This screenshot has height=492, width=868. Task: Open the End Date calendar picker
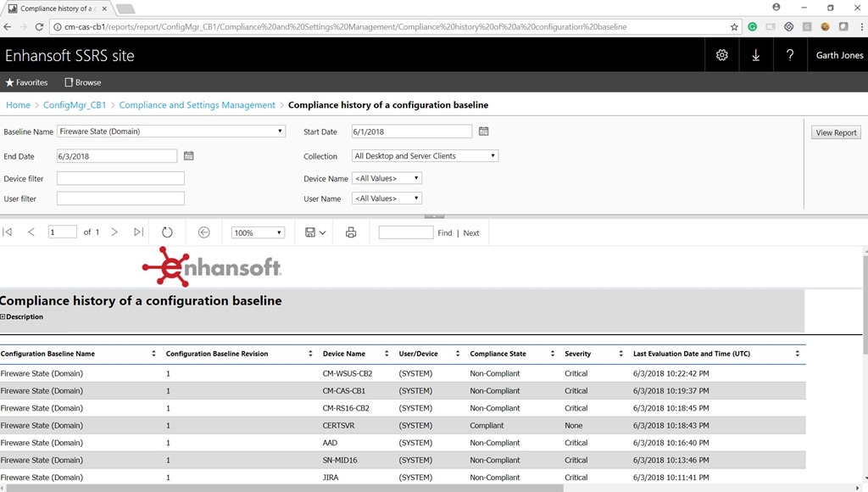(189, 156)
